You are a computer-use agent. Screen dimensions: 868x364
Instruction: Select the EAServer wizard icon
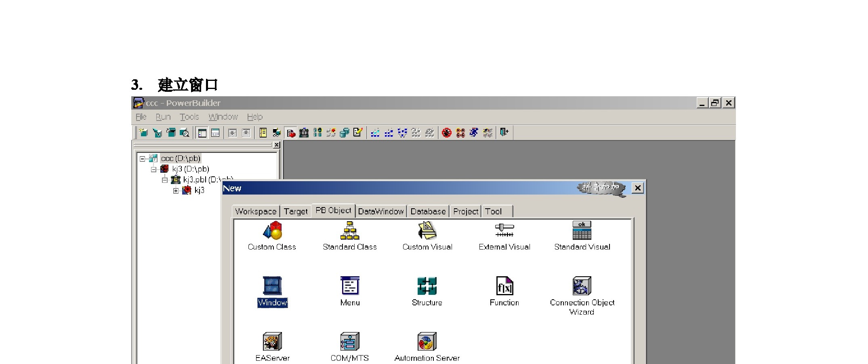point(272,341)
